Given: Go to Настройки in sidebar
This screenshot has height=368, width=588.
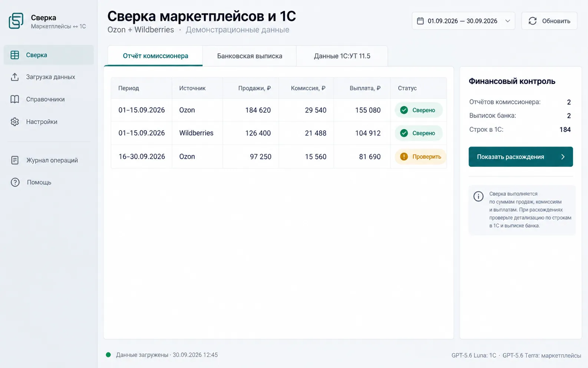Looking at the screenshot, I should (x=49, y=122).
